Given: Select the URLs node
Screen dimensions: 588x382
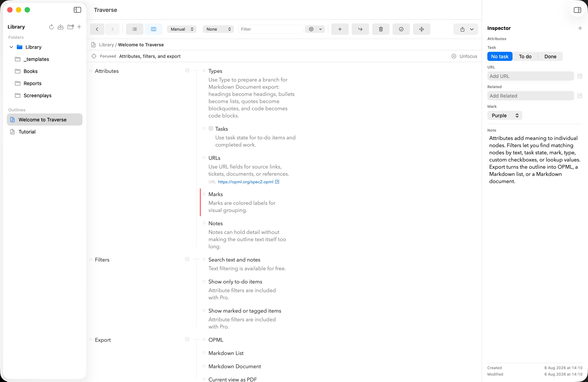Looking at the screenshot, I should [214, 158].
